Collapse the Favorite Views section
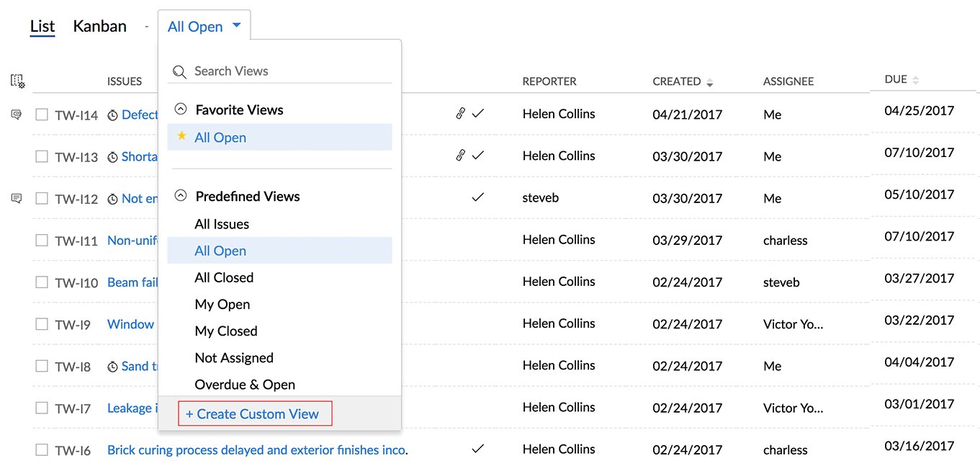This screenshot has height=466, width=980. [x=181, y=110]
